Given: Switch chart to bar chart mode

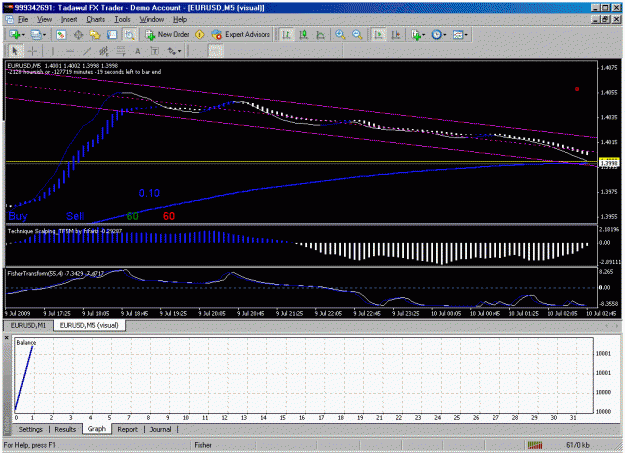Looking at the screenshot, I should (x=286, y=35).
